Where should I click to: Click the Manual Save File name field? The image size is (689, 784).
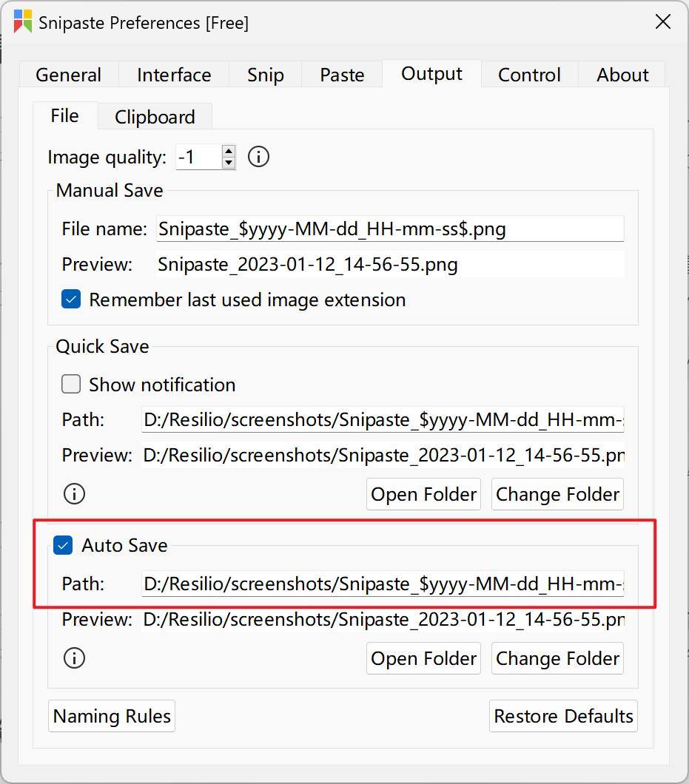[x=390, y=229]
